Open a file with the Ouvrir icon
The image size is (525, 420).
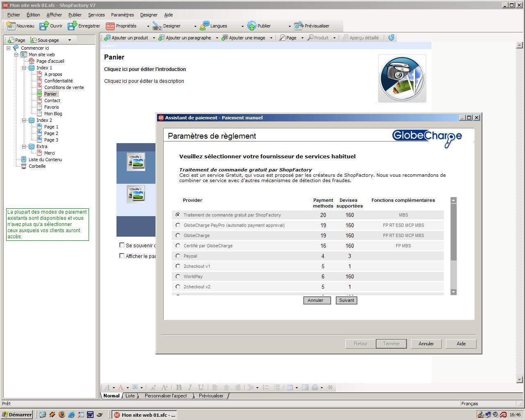click(x=44, y=26)
